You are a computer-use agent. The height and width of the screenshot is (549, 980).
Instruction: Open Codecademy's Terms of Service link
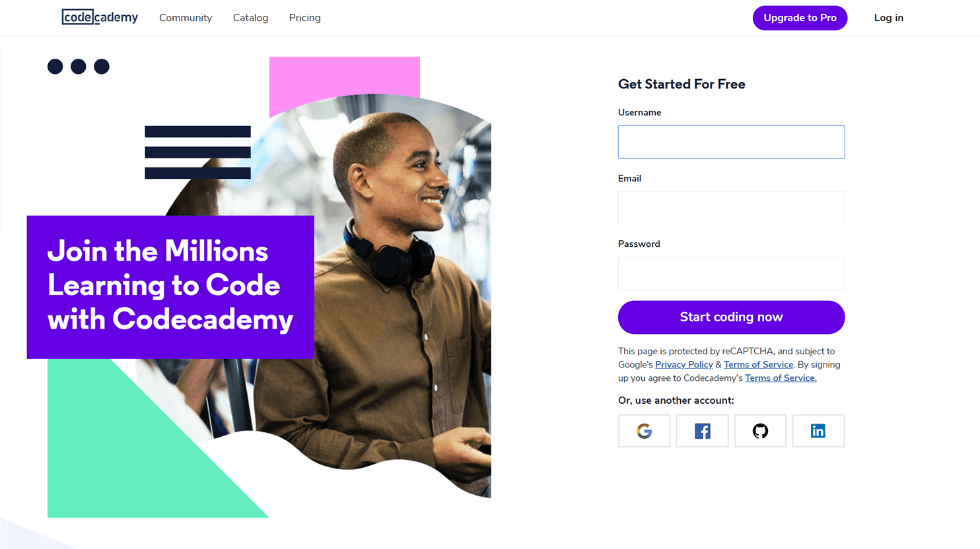pos(781,378)
